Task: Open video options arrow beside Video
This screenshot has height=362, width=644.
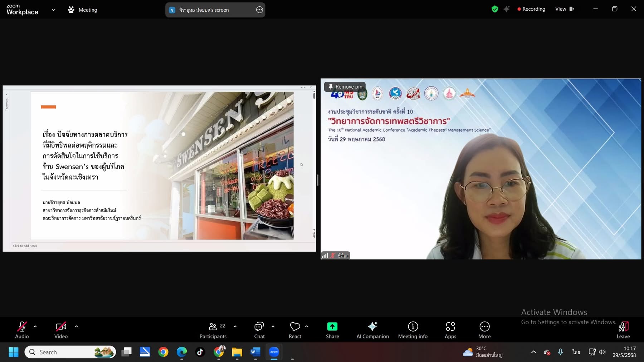Action: pyautogui.click(x=76, y=326)
